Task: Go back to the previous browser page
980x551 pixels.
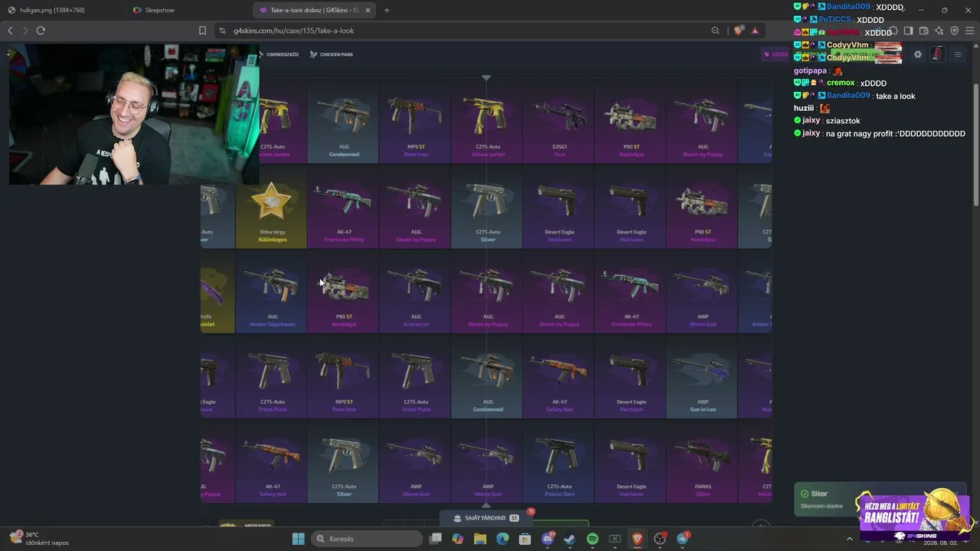Action: (10, 31)
